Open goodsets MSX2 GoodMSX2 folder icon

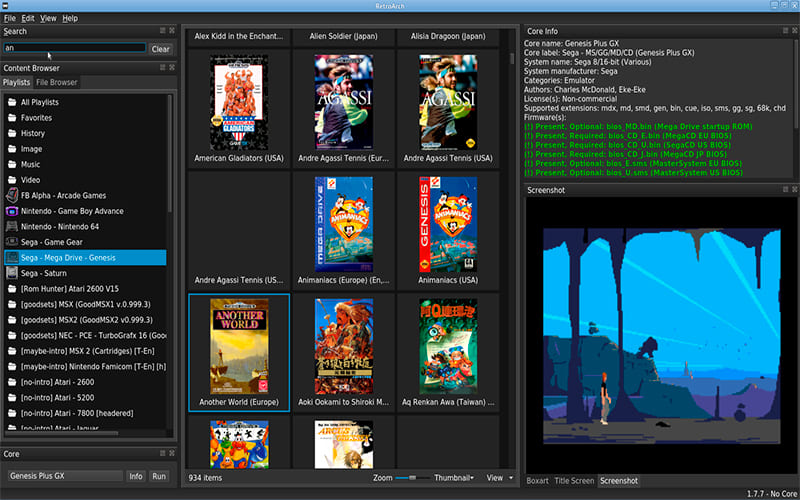pos(12,320)
